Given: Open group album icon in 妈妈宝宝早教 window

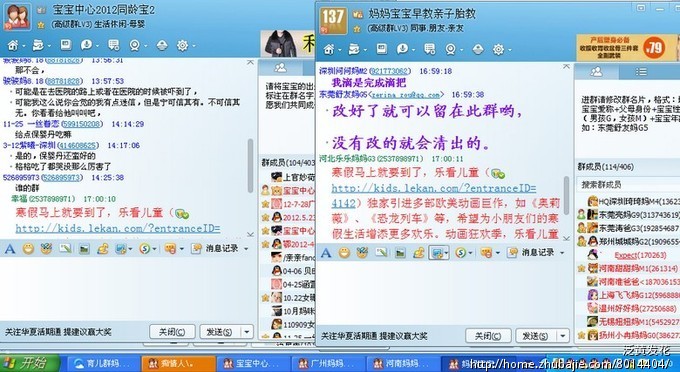Looking at the screenshot, I should (x=382, y=48).
